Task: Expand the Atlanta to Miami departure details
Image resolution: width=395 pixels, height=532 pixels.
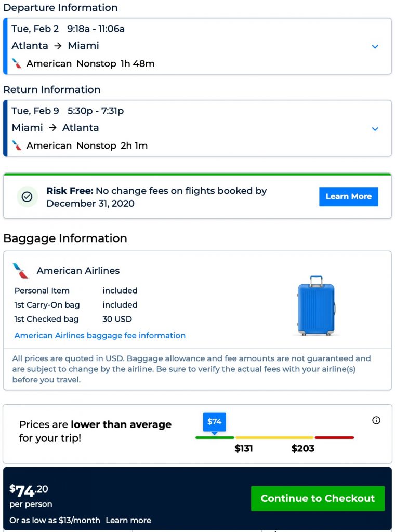Action: (375, 47)
